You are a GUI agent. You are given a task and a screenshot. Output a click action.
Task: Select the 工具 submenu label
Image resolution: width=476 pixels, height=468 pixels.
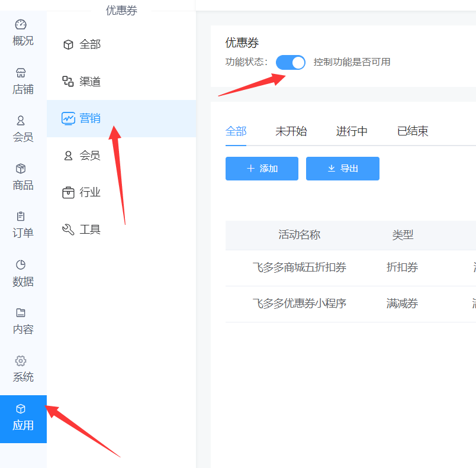(x=90, y=230)
